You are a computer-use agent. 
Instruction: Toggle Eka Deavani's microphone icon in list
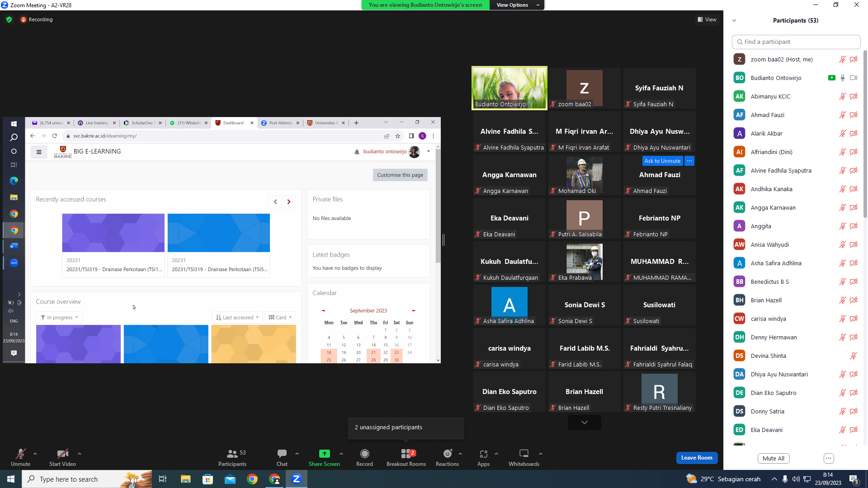point(842,430)
